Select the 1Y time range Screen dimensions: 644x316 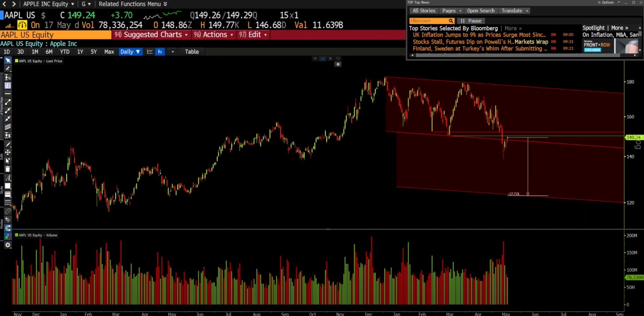coord(80,52)
